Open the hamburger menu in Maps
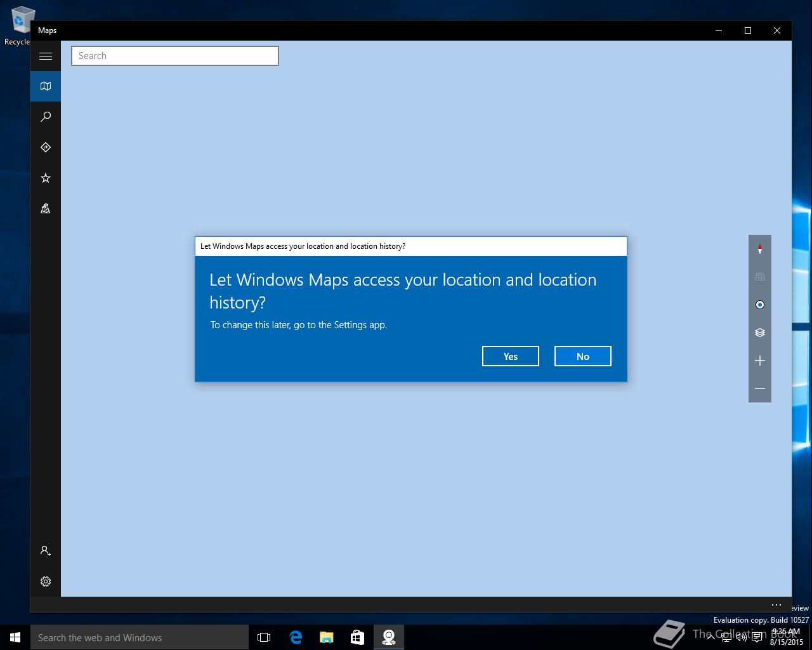The image size is (812, 650). 46,56
